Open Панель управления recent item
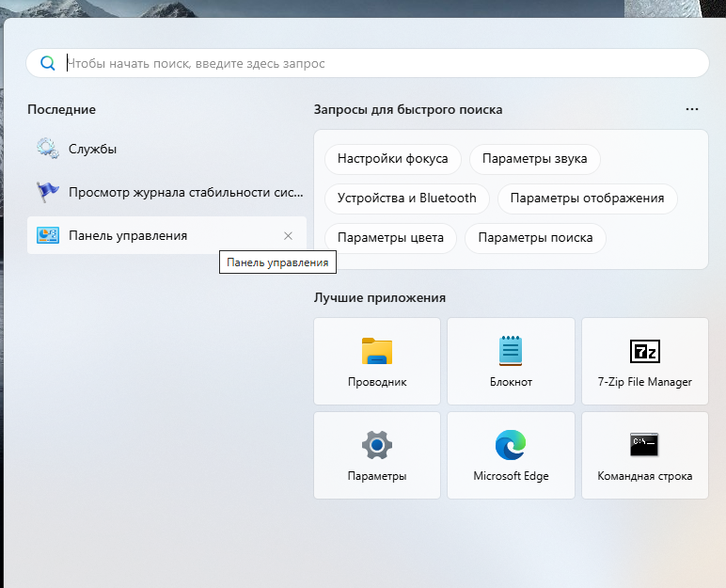The image size is (726, 588). click(166, 235)
